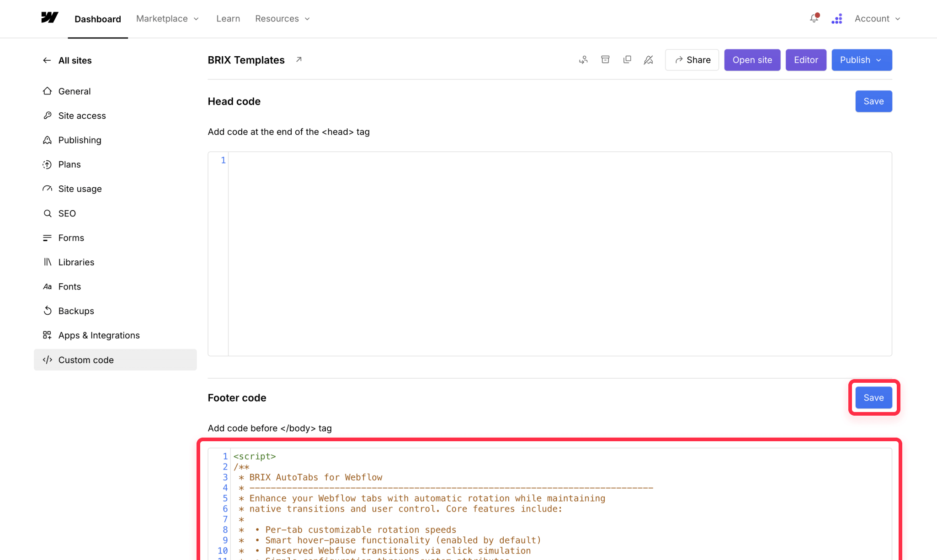Click the share arrow icon in Share button
This screenshot has height=560, width=937.
pyautogui.click(x=679, y=60)
